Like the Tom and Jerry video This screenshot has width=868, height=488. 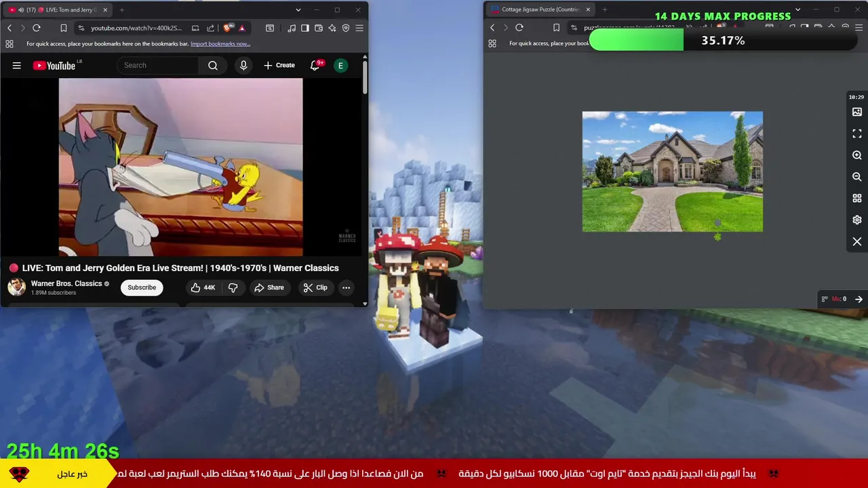pyautogui.click(x=203, y=287)
